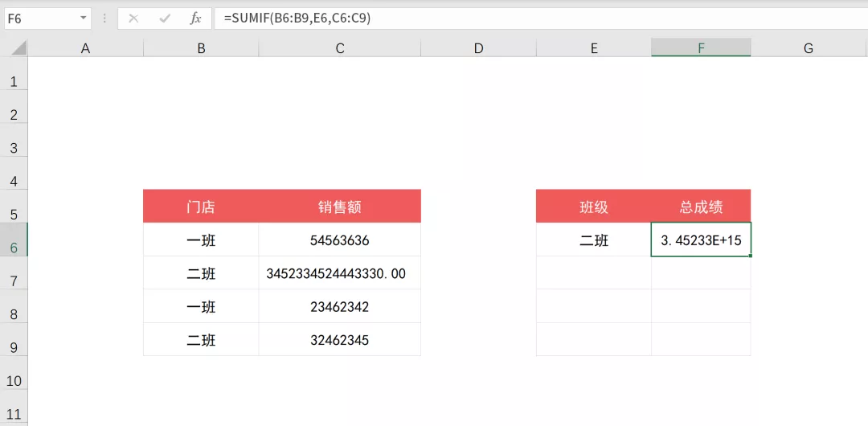Click the cancel (X) formula icon
This screenshot has height=426, width=868.
click(x=133, y=18)
